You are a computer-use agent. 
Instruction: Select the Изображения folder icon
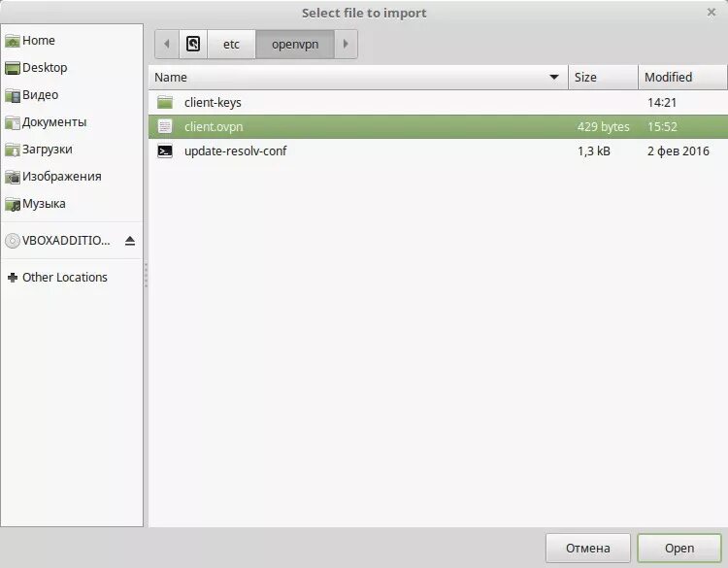point(12,177)
